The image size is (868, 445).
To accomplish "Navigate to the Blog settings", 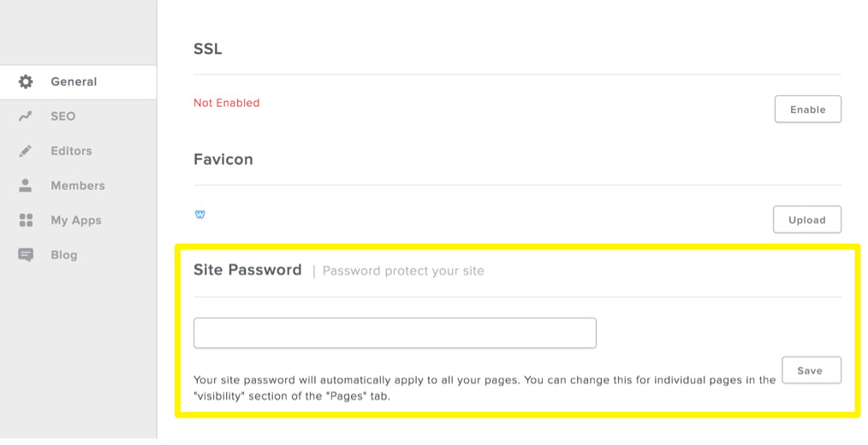I will click(x=64, y=255).
